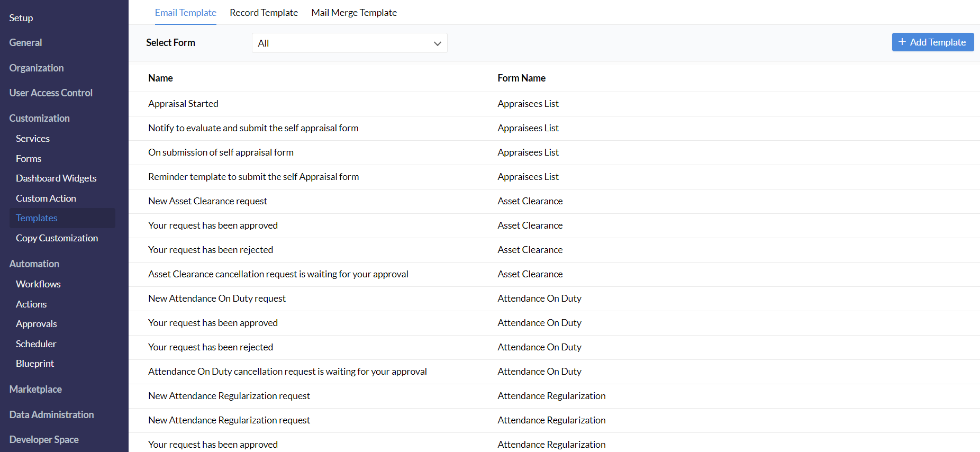Open the New Attendance On Duty request template
The image size is (980, 452).
point(217,299)
